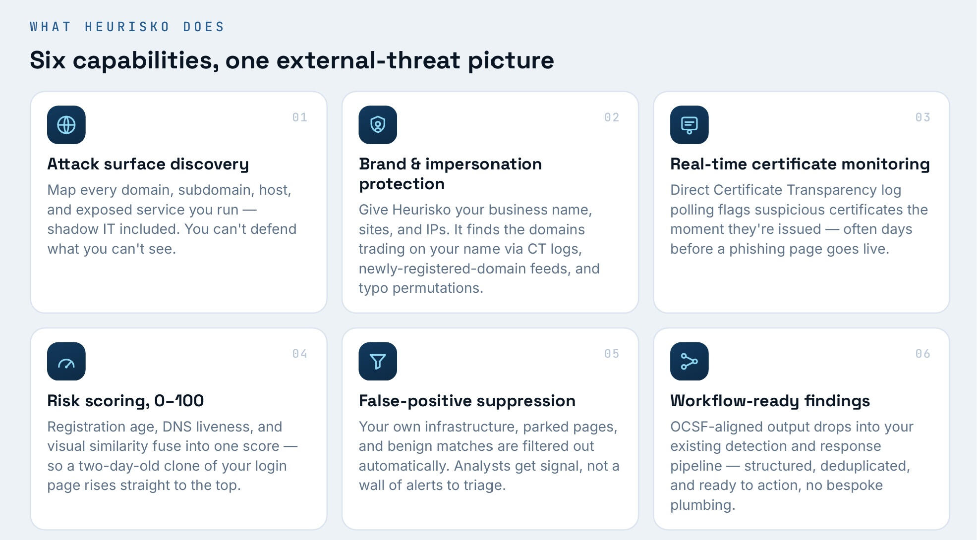Screen dimensions: 980x540
Task: Click the 06 card number label
Action: 923,354
